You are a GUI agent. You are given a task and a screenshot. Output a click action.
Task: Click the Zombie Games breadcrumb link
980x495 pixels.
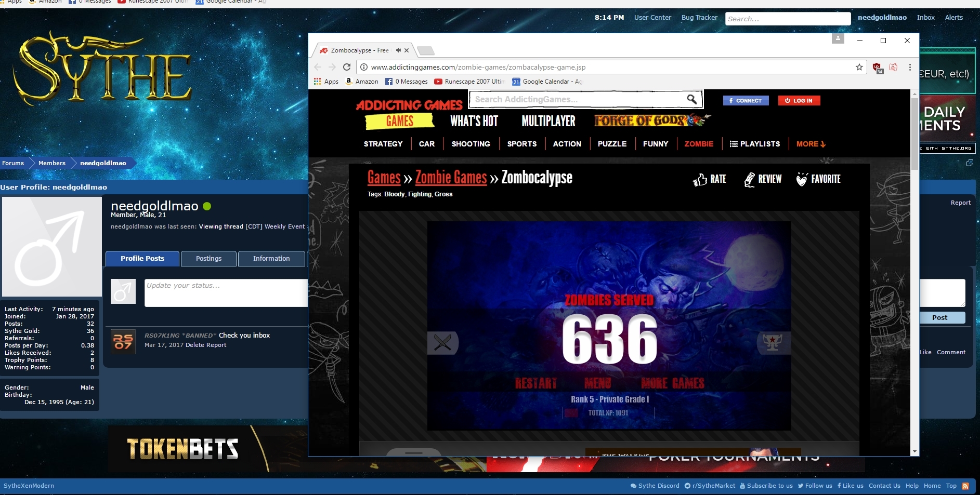(451, 178)
